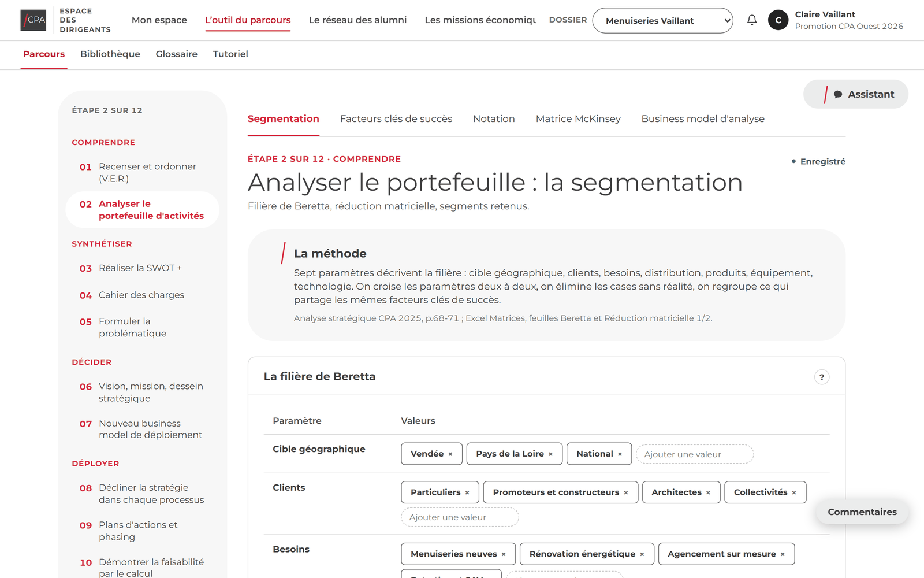Switch to the Glossaire tab
924x578 pixels.
point(176,54)
